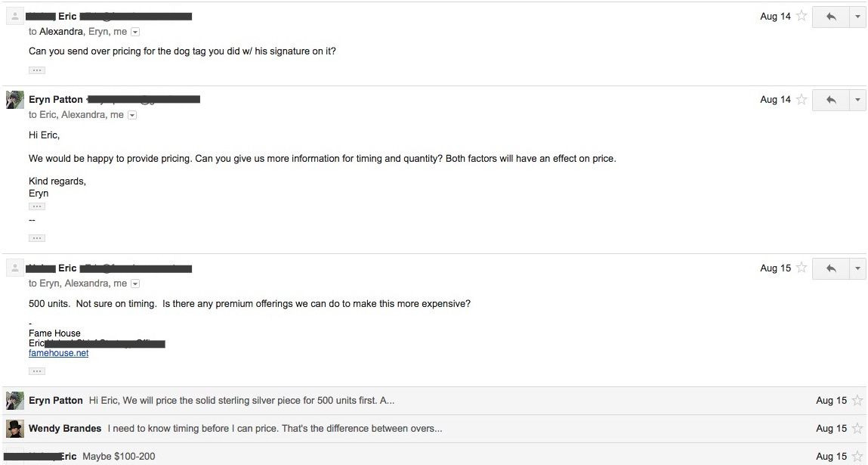Screen dimensions: 868x465
Task: Show trimmed content in first Eric email
Action: [37, 70]
